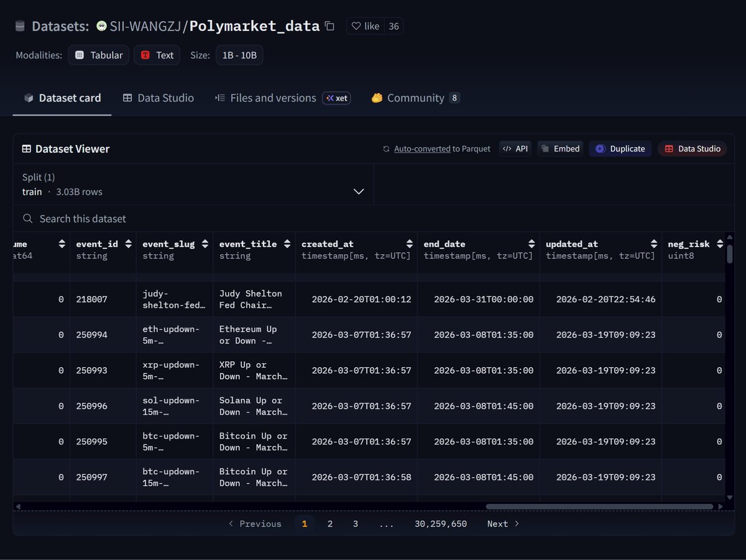Open the xrp-updown-5m slug cell

click(175, 370)
